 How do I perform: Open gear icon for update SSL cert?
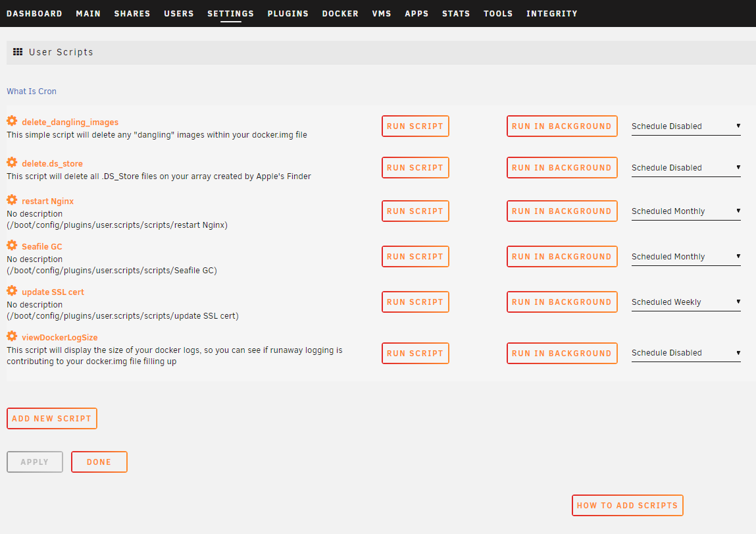12,291
